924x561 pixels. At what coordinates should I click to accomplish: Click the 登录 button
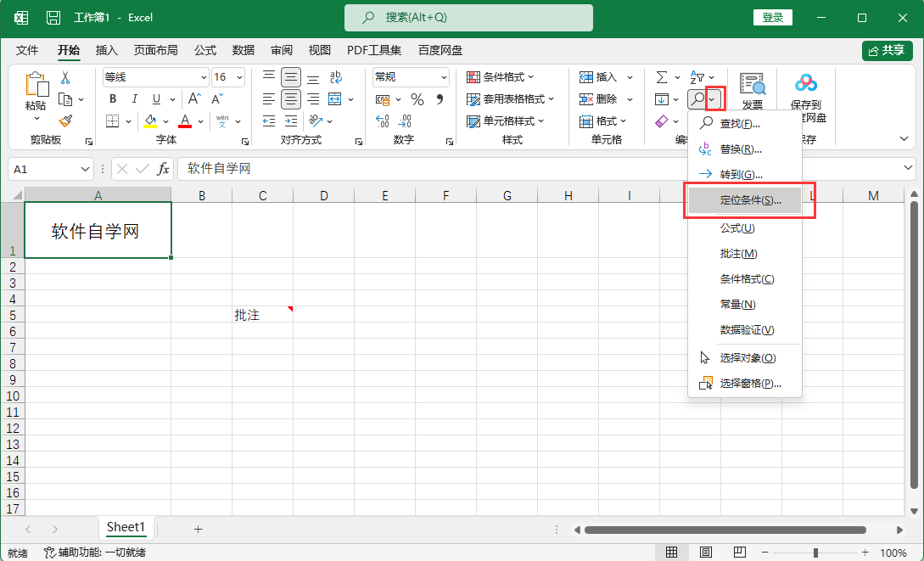click(772, 17)
